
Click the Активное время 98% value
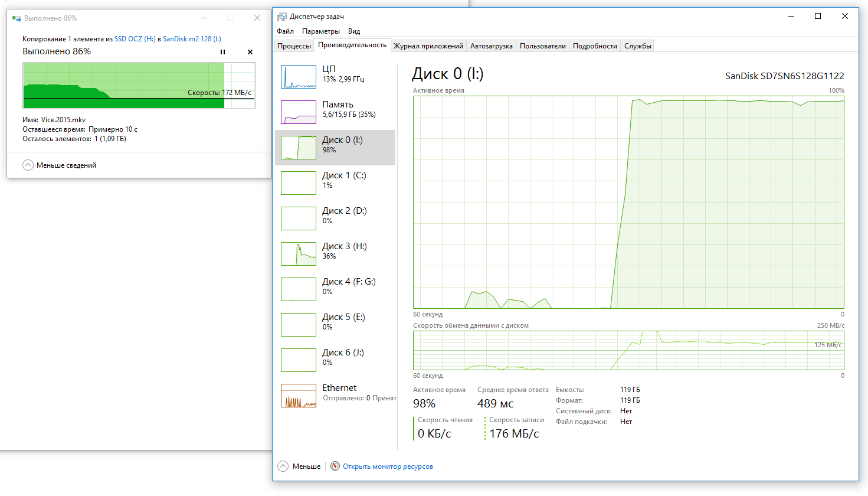click(x=424, y=404)
